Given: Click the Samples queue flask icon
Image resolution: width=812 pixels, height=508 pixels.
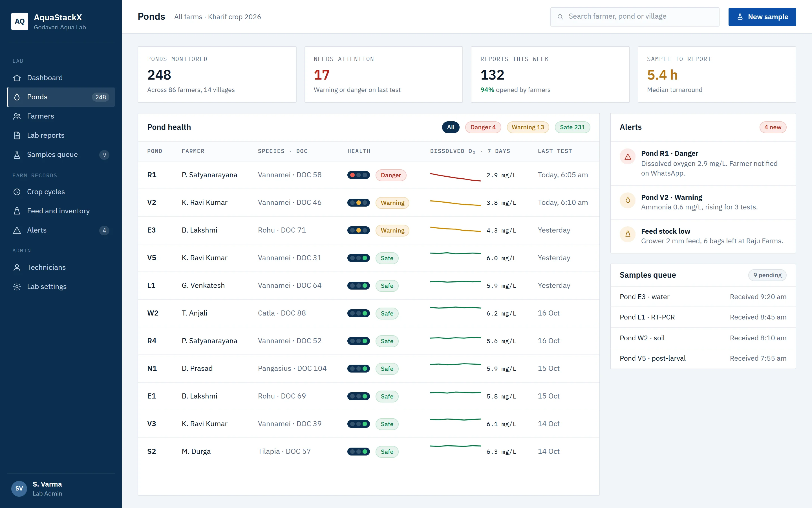Looking at the screenshot, I should 17,155.
